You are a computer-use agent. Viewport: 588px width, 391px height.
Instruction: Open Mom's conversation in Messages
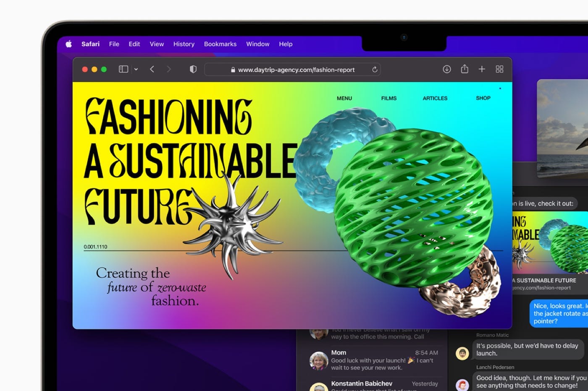pos(373,360)
